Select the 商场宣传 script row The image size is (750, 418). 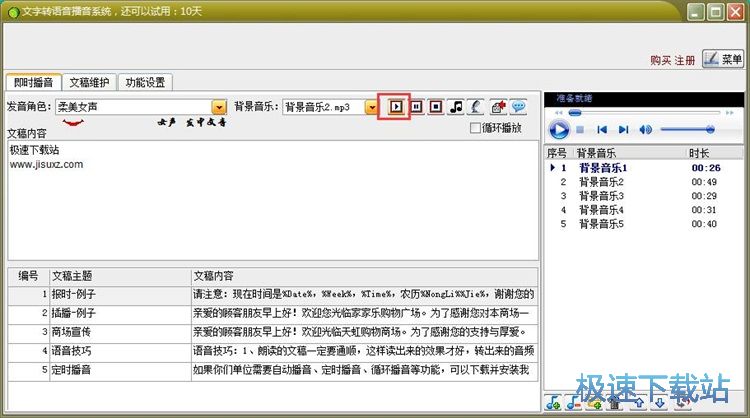tap(273, 332)
